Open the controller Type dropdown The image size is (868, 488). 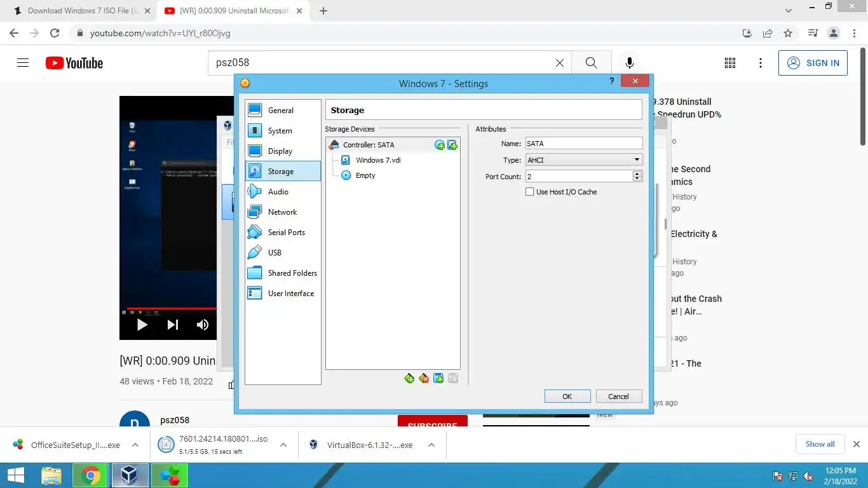584,160
